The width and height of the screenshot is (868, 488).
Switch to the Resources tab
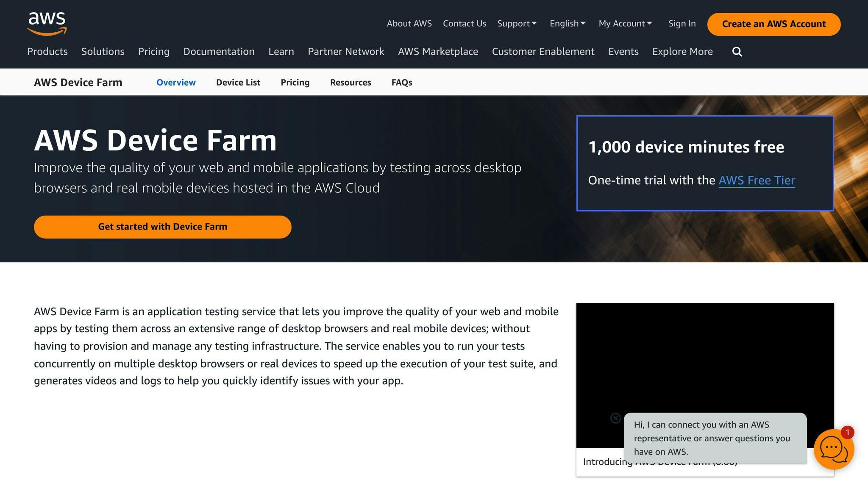click(351, 83)
